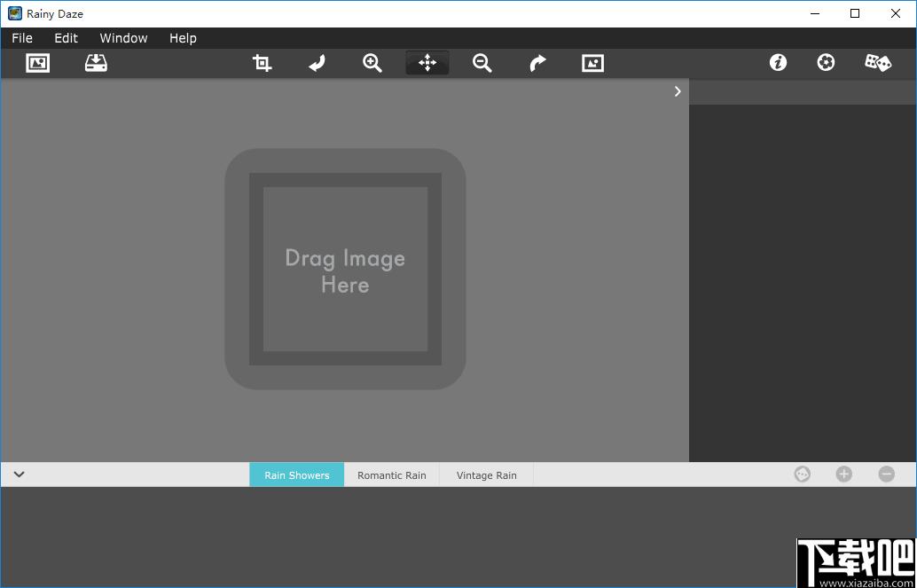Select the Crop tool
The image size is (917, 588).
[262, 63]
